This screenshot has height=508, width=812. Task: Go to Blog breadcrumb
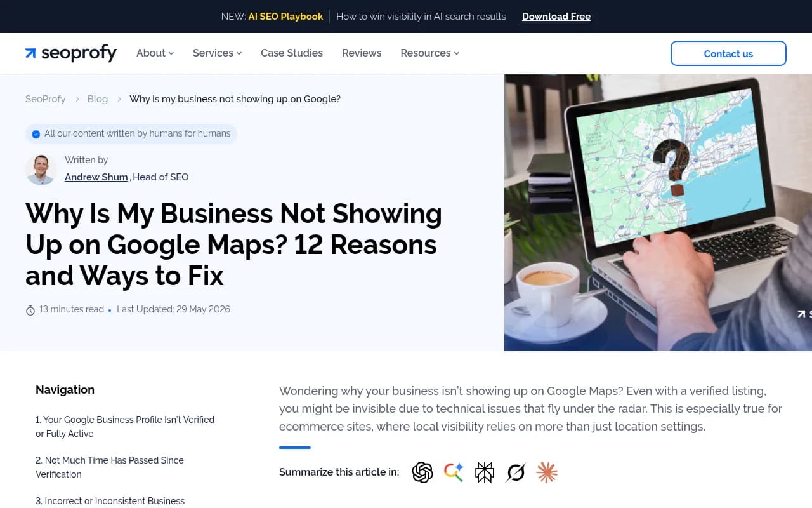(x=98, y=99)
